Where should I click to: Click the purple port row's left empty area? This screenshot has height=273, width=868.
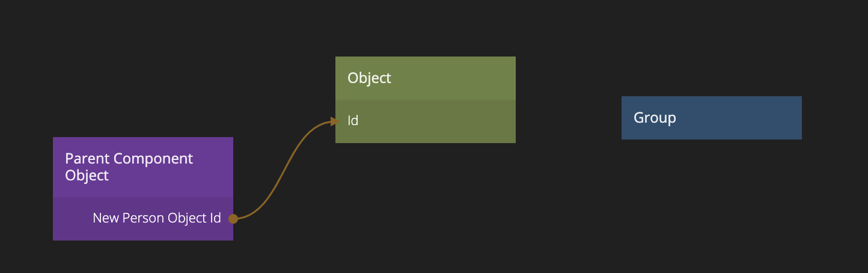(71, 219)
